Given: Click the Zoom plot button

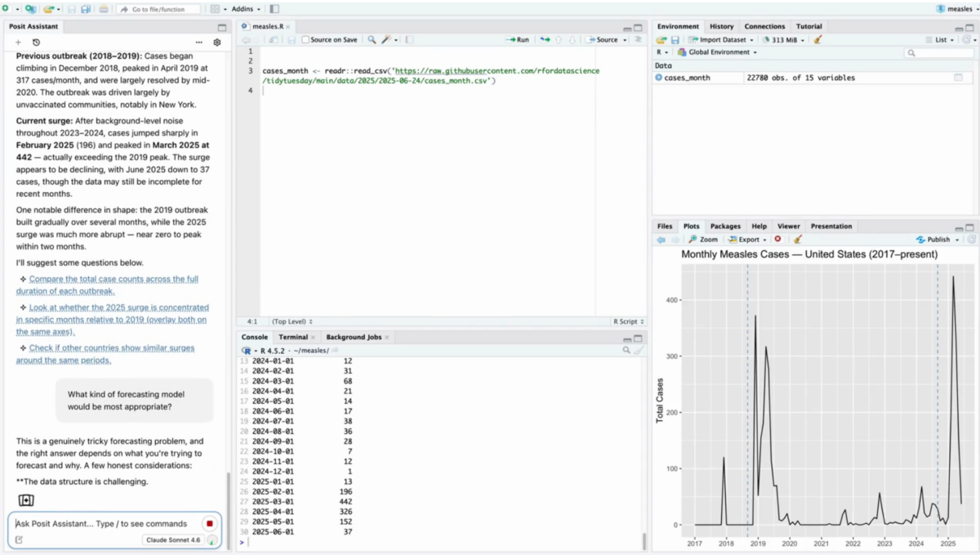Looking at the screenshot, I should click(x=703, y=239).
